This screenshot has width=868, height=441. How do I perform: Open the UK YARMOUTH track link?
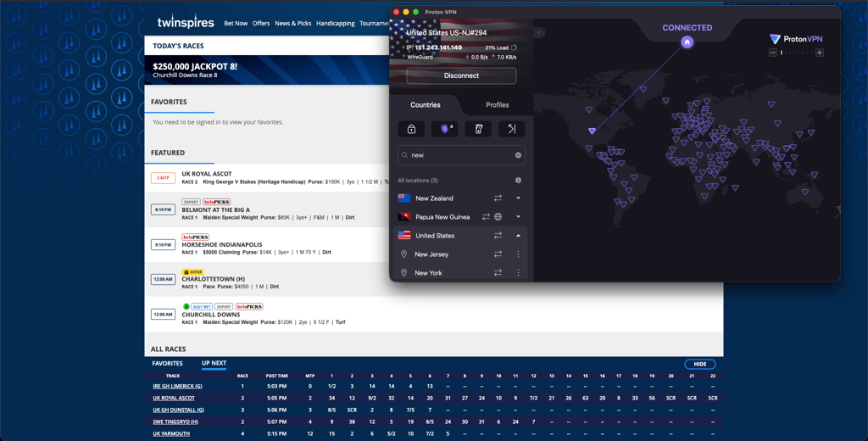(171, 433)
